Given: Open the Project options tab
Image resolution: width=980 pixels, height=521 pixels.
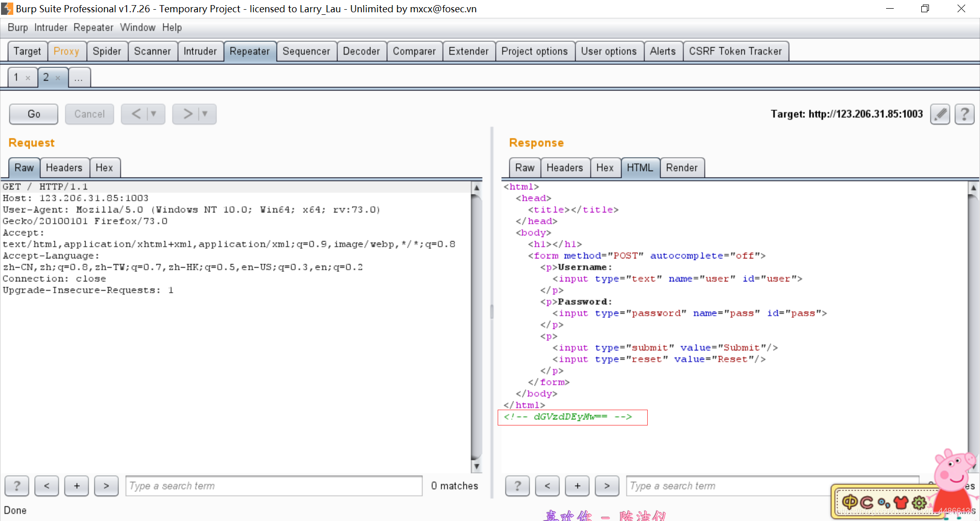Looking at the screenshot, I should (534, 51).
